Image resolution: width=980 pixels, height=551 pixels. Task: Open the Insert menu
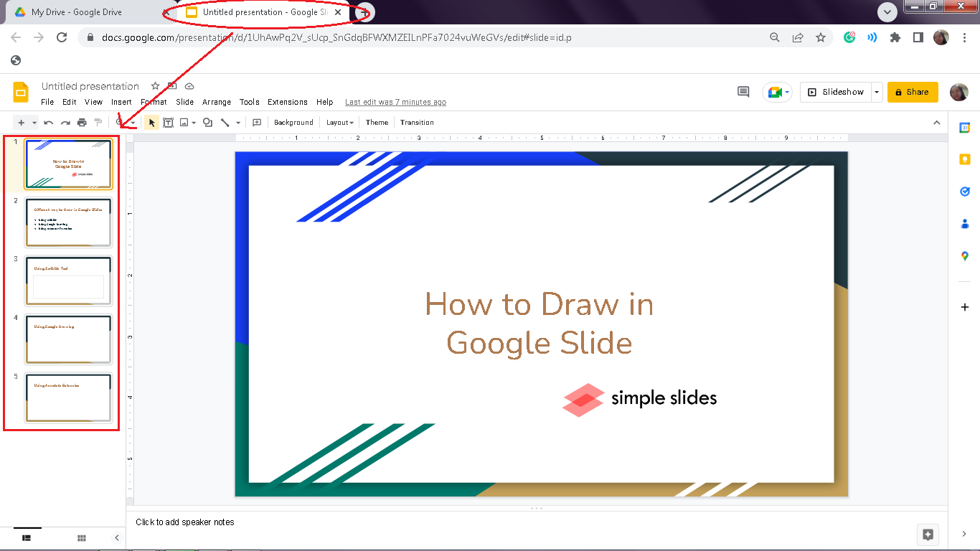point(121,102)
